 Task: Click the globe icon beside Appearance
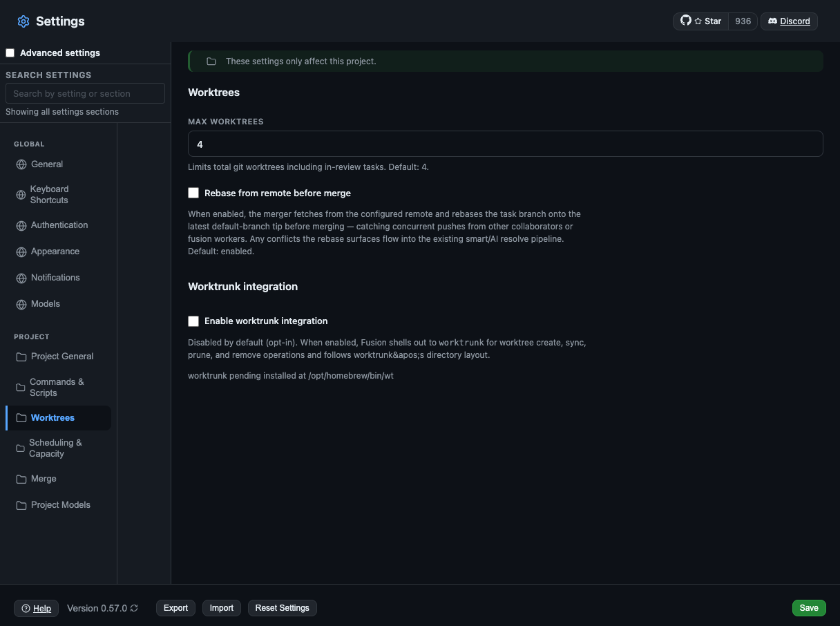tap(21, 252)
